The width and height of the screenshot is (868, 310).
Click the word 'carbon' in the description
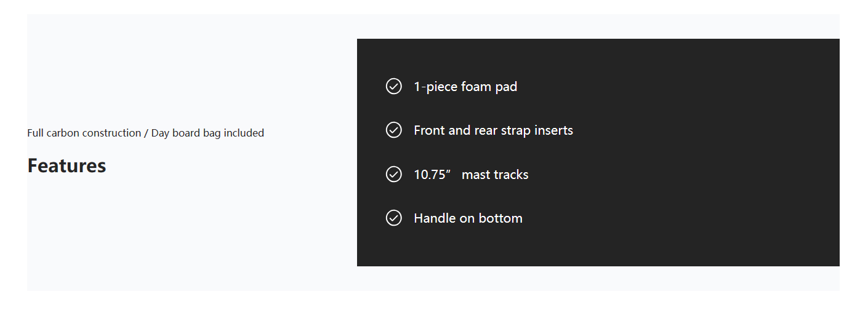tap(64, 133)
